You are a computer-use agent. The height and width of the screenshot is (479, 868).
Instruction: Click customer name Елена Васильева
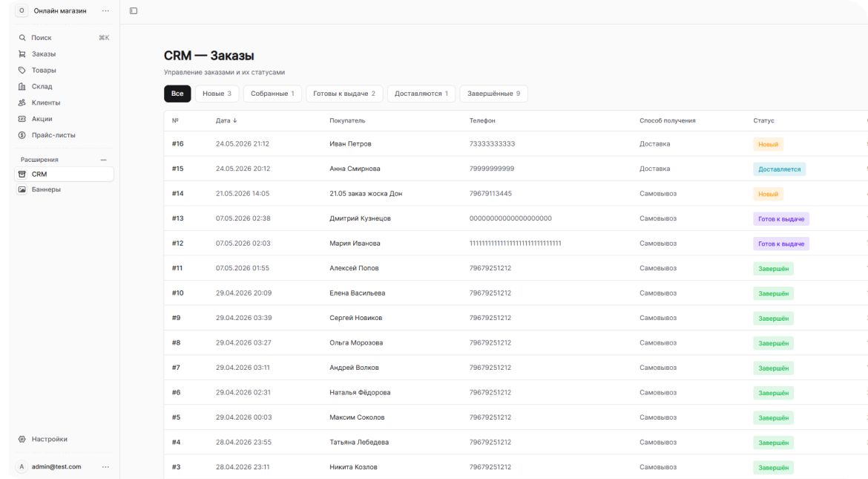pyautogui.click(x=358, y=293)
